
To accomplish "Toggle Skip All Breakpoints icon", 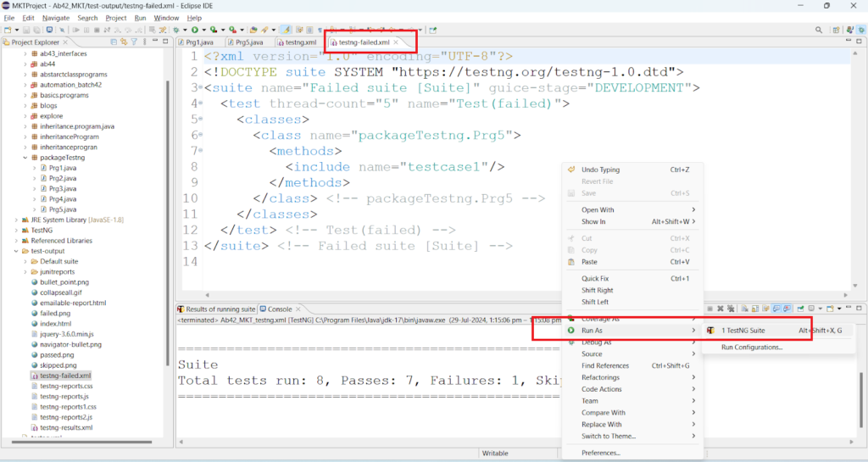I will pos(62,30).
